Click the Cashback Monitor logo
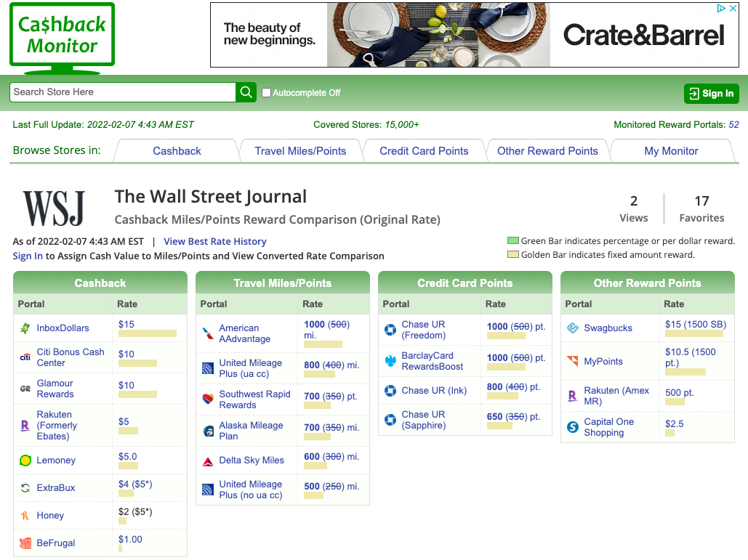 point(62,35)
